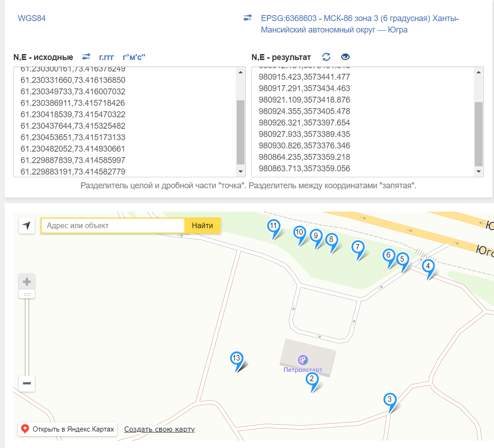494x448 pixels.
Task: Open the Петролстарт place marker
Action: point(302,360)
